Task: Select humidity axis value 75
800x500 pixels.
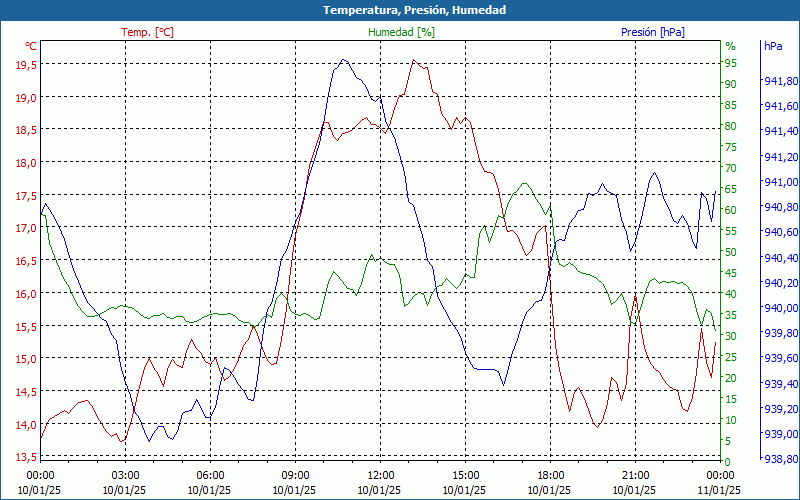Action: pos(731,147)
